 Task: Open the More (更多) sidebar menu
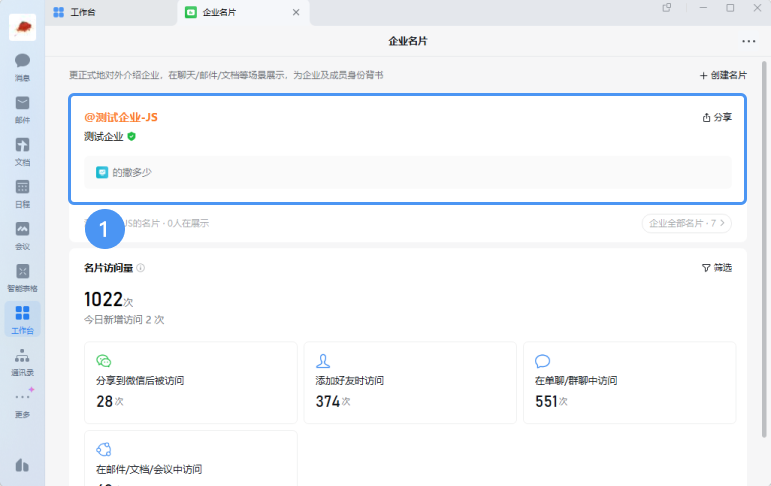coord(22,403)
